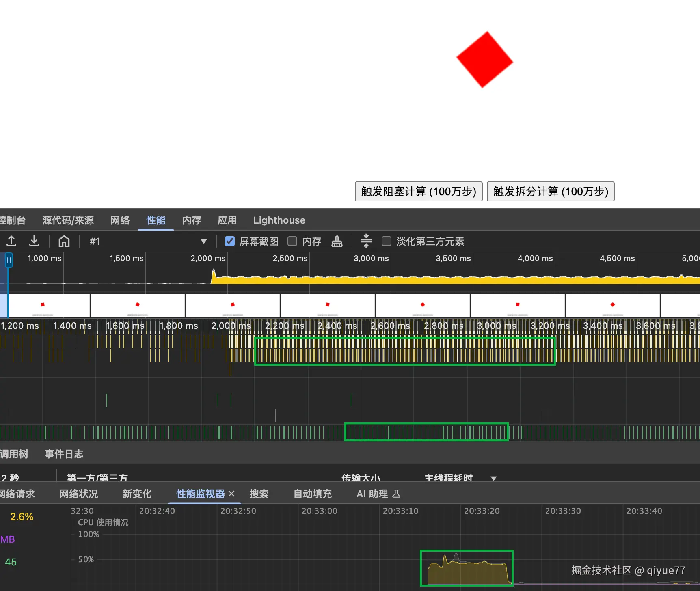Click the 传输大小 column header
This screenshot has height=591, width=700.
point(361,478)
